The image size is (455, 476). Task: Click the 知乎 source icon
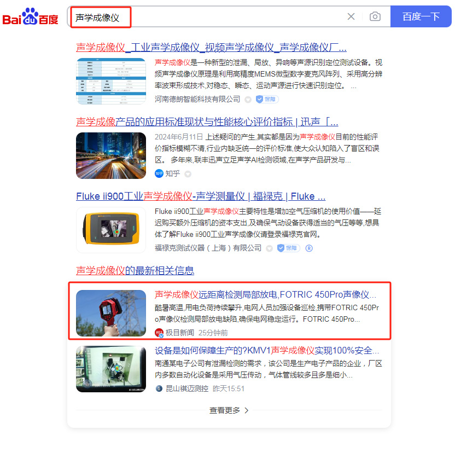pyautogui.click(x=159, y=173)
